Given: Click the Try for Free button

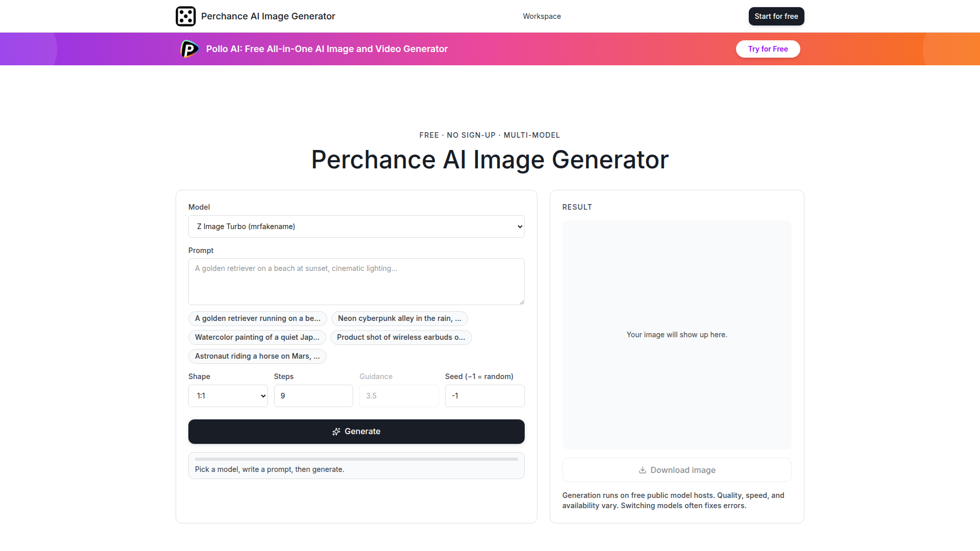Looking at the screenshot, I should pos(768,49).
